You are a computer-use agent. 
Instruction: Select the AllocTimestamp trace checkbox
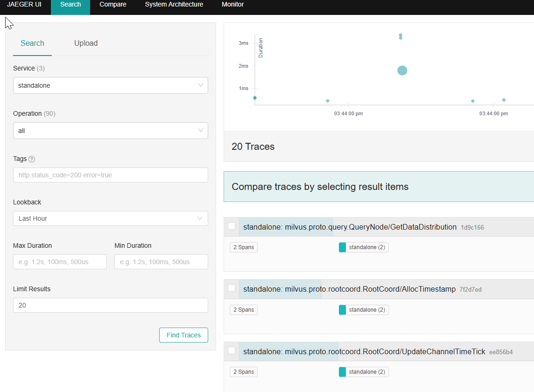point(232,288)
